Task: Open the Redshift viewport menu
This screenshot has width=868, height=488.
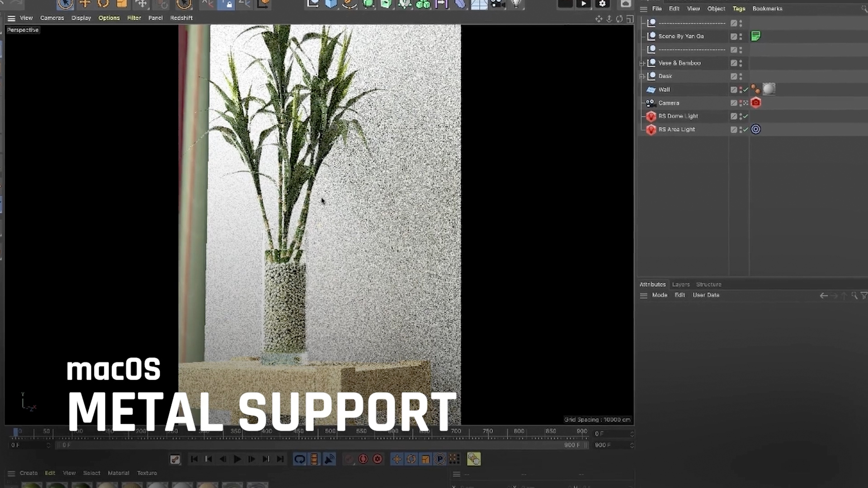Action: click(x=181, y=18)
